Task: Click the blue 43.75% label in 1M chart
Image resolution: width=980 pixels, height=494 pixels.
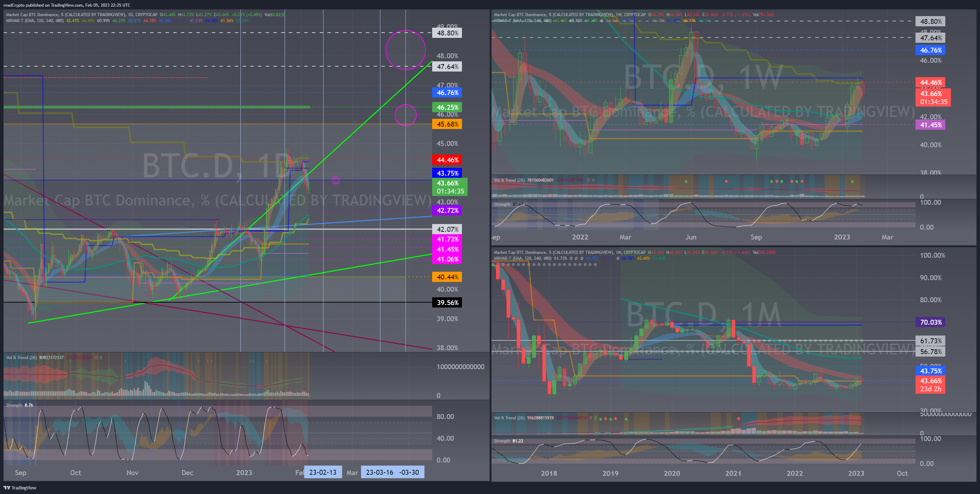Action: click(x=931, y=371)
